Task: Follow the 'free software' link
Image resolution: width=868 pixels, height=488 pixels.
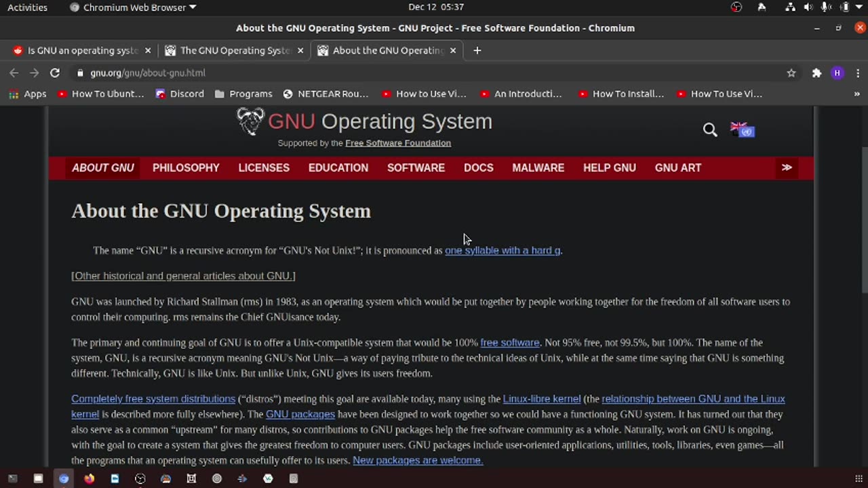Action: point(510,343)
